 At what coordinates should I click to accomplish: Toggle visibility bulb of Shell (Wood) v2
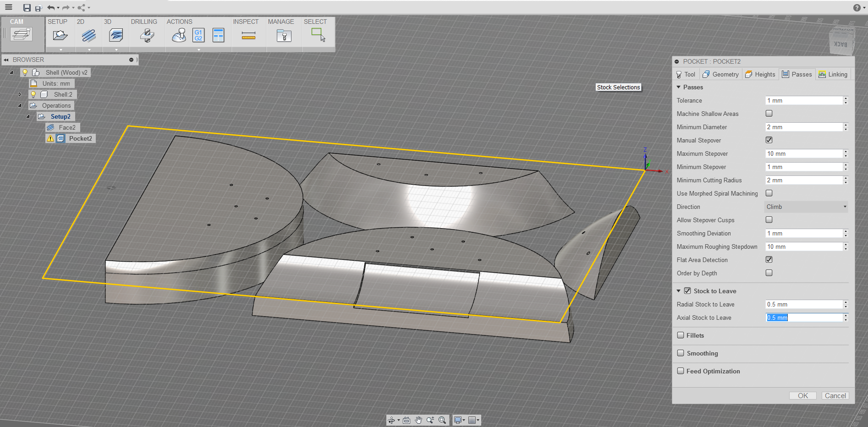(25, 72)
